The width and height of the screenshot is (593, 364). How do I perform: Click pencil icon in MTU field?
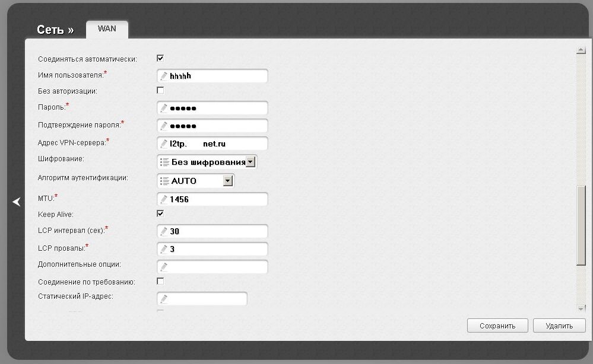coord(164,199)
